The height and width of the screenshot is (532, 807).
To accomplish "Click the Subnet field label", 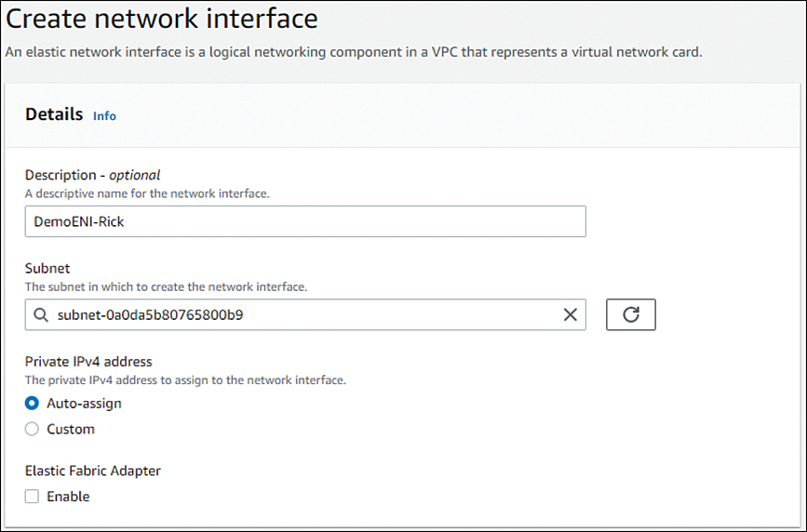I will (47, 268).
